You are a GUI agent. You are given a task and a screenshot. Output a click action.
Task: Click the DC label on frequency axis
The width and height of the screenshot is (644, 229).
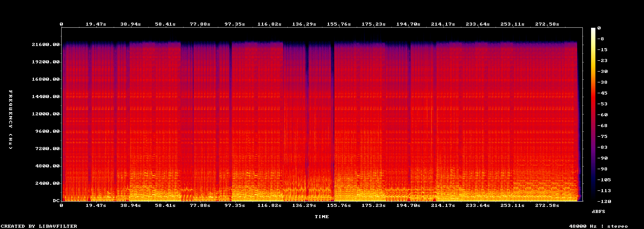click(56, 201)
